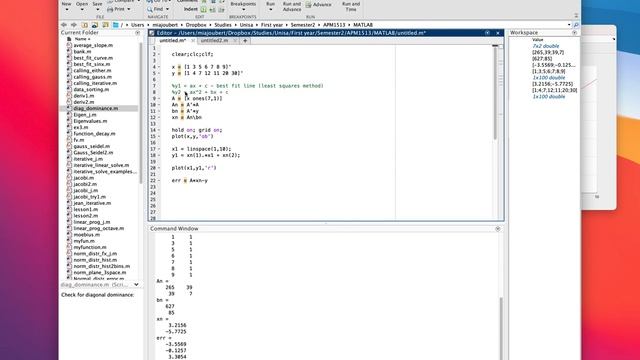Screen dimensions: 640x360
Task: Click Run and Advance
Action: [x=292, y=7]
